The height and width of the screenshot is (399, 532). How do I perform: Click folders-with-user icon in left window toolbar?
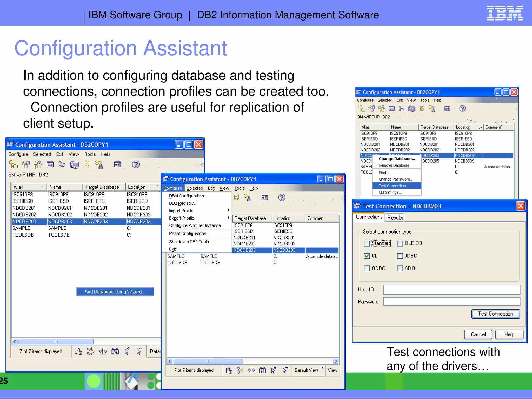tap(38, 164)
